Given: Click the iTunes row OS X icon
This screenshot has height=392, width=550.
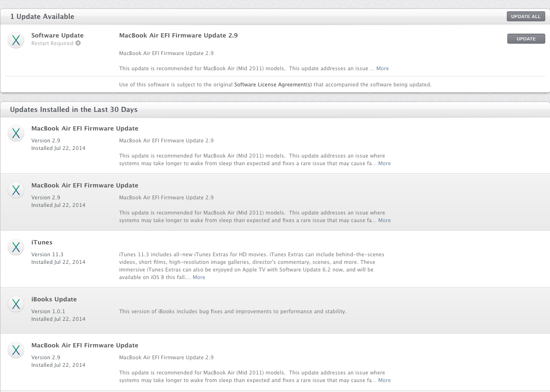Looking at the screenshot, I should [16, 247].
